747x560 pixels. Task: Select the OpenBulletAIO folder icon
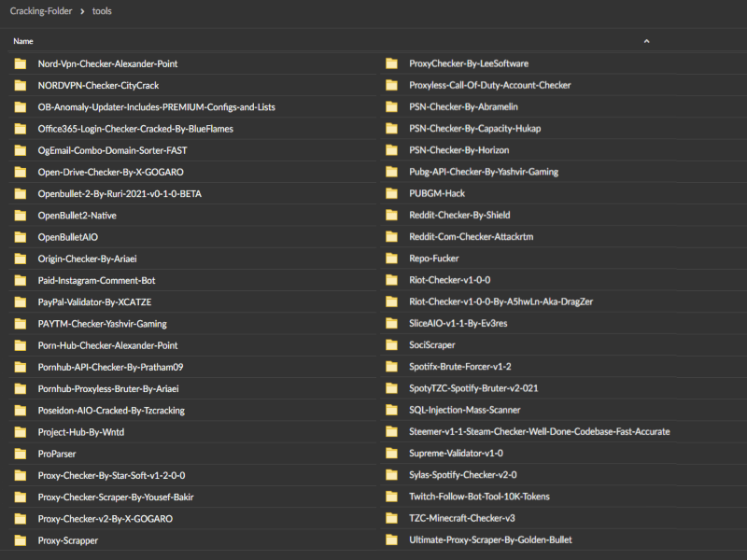click(x=20, y=237)
